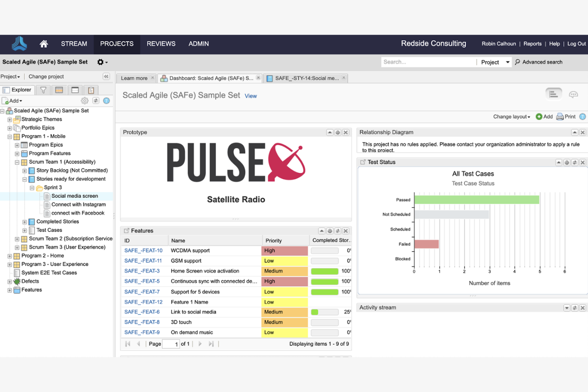Viewport: 588px width, 392px height.
Task: Configure the Features widget settings
Action: pyautogui.click(x=330, y=231)
